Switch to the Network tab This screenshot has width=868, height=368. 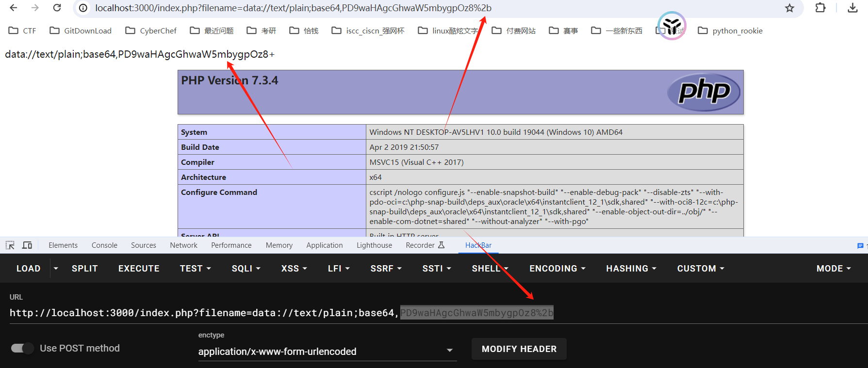[183, 245]
